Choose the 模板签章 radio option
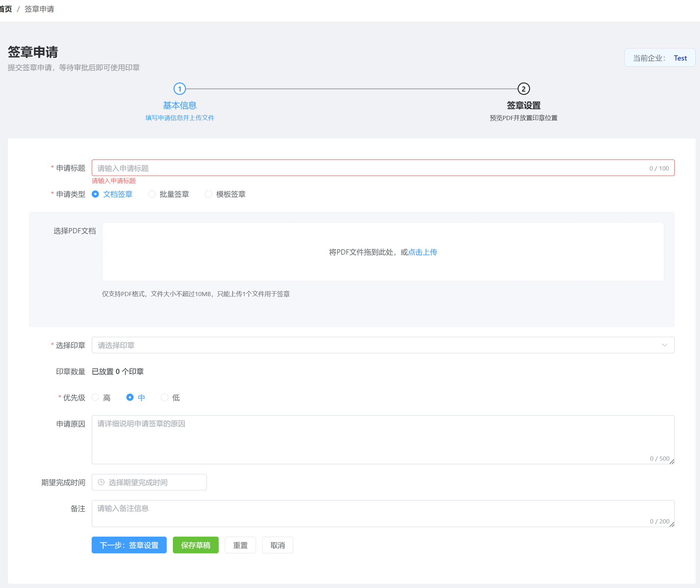The height and width of the screenshot is (588, 700). [x=209, y=194]
